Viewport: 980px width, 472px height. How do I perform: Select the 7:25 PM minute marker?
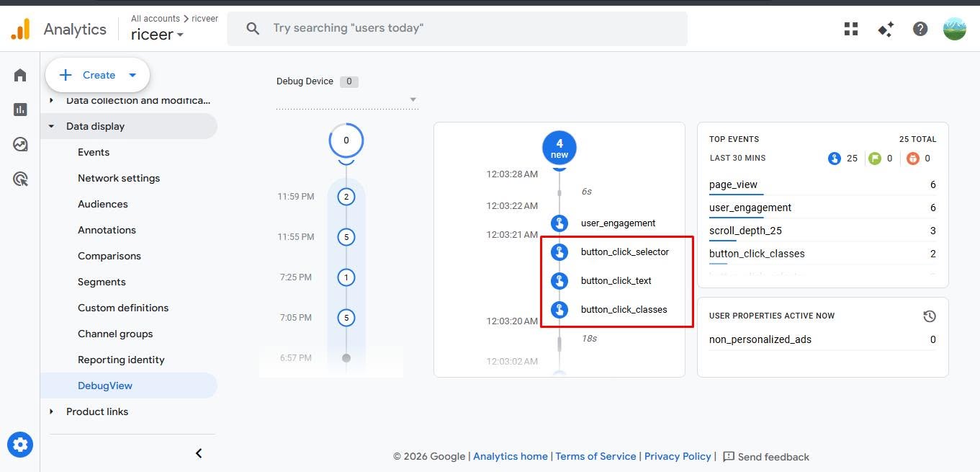[346, 277]
